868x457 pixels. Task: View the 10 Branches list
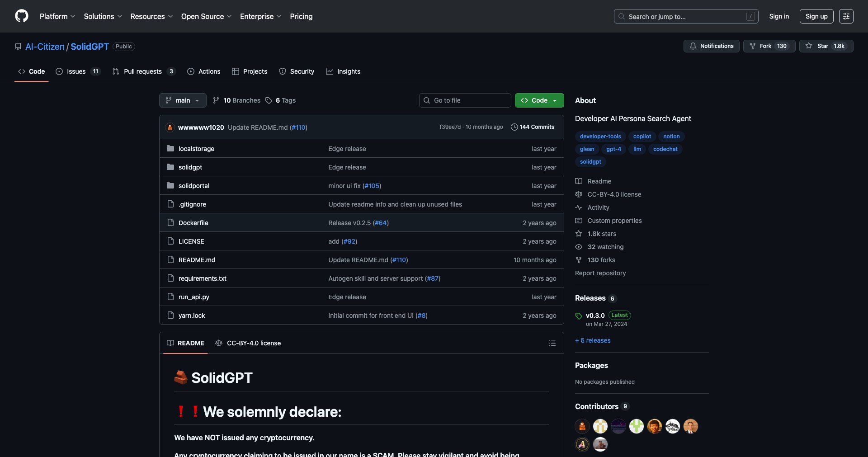(237, 100)
